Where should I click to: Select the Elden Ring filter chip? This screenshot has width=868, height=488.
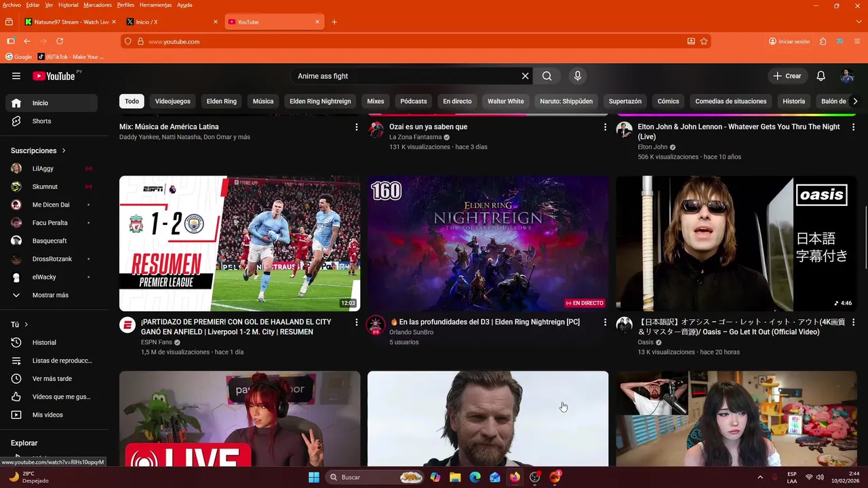(222, 101)
